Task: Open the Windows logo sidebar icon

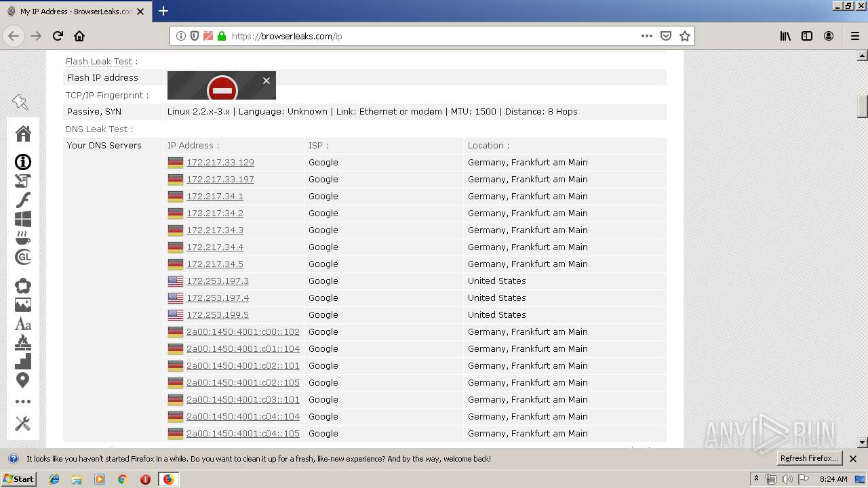Action: 23,219
